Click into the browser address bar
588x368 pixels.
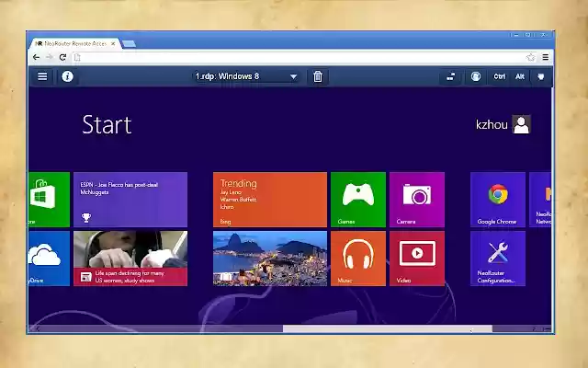tap(300, 57)
